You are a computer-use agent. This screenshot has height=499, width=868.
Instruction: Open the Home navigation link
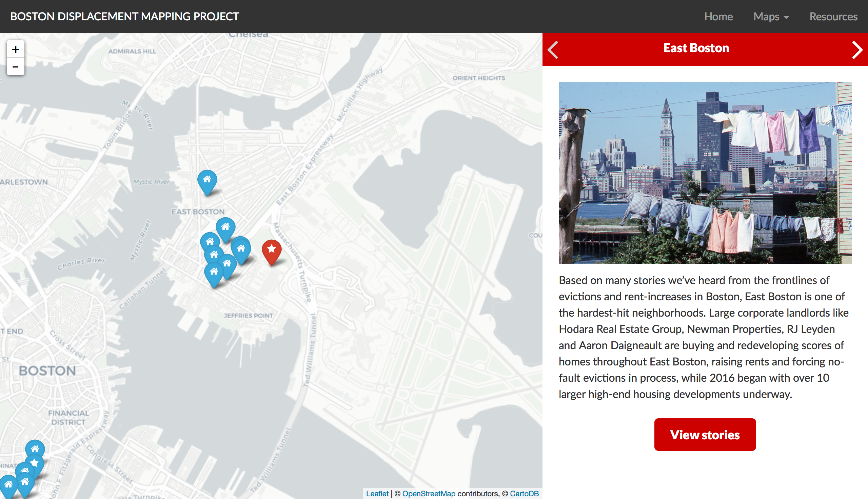coord(718,17)
